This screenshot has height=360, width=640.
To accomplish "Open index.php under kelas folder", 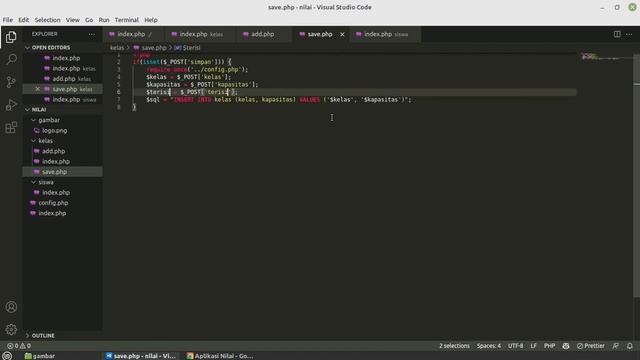I will click(x=56, y=162).
